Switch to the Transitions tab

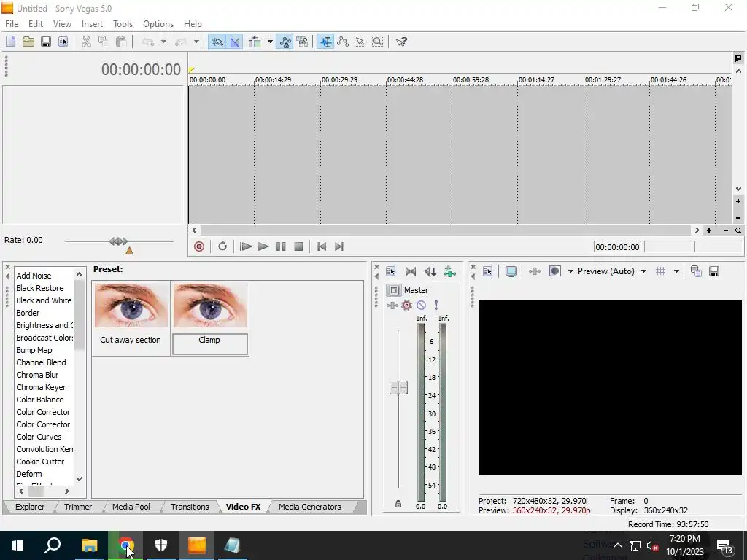point(190,507)
